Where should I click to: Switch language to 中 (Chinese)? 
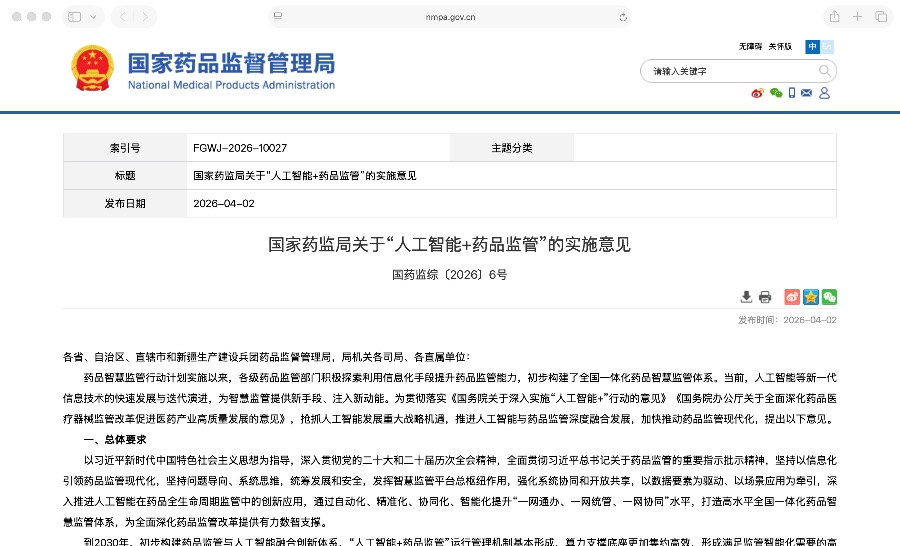point(812,47)
